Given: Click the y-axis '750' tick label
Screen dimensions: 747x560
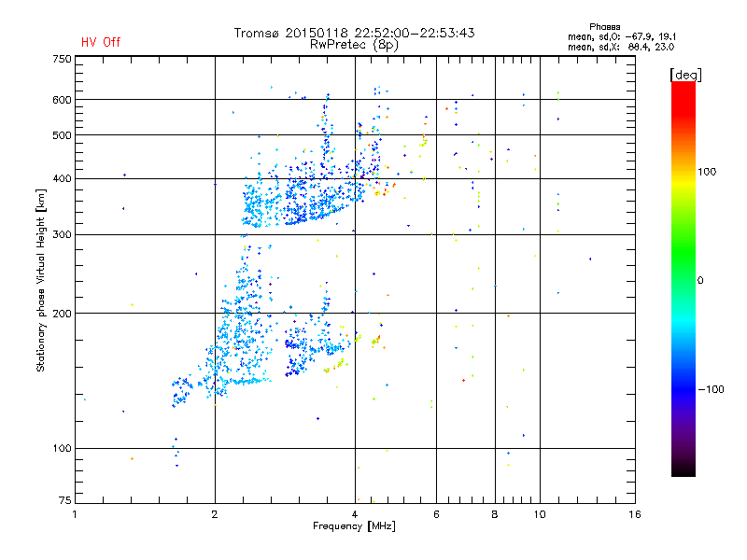Looking at the screenshot, I should pyautogui.click(x=62, y=59).
